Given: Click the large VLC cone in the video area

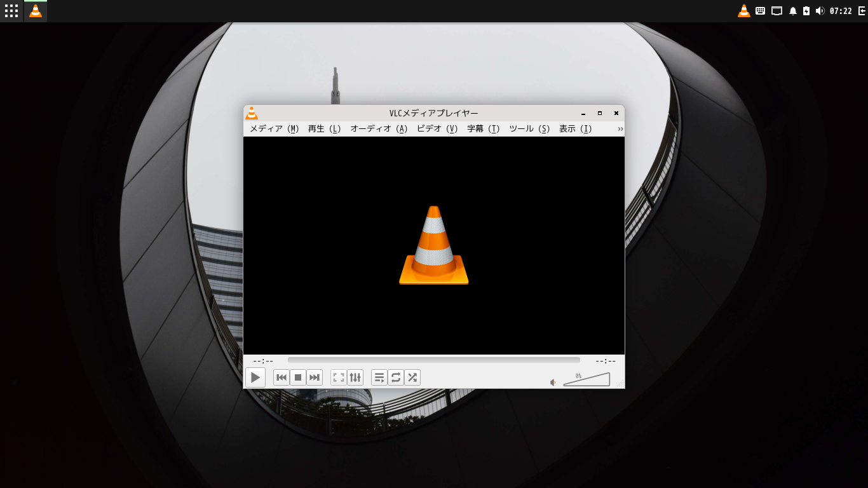Looking at the screenshot, I should [x=434, y=245].
